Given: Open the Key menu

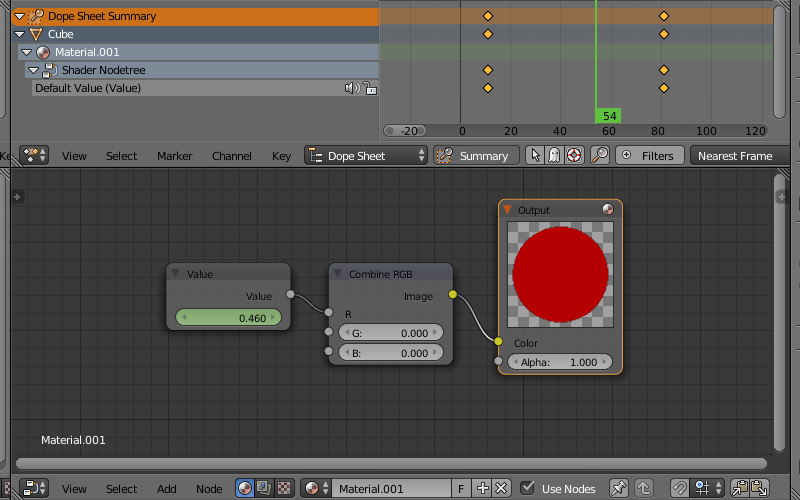Looking at the screenshot, I should pos(281,156).
